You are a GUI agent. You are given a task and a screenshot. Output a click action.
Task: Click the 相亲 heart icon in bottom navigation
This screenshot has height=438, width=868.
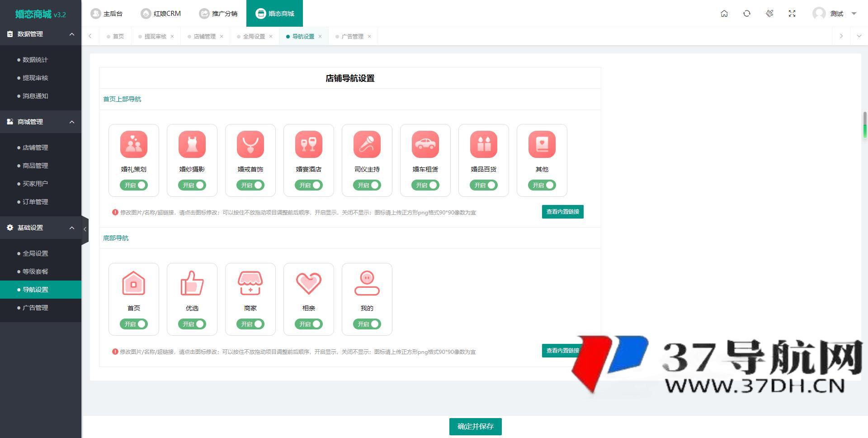(308, 283)
